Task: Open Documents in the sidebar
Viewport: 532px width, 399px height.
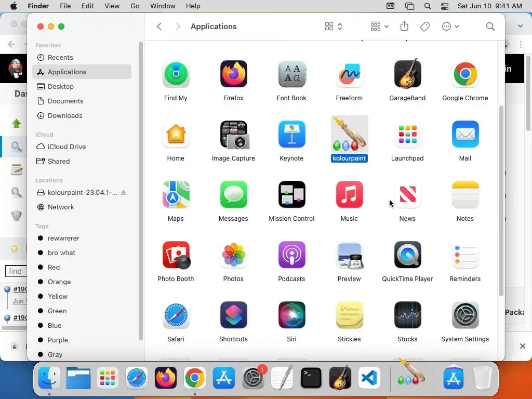Action: (82, 101)
